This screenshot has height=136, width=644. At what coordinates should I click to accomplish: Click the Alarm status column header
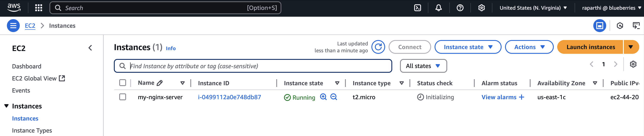tap(499, 83)
